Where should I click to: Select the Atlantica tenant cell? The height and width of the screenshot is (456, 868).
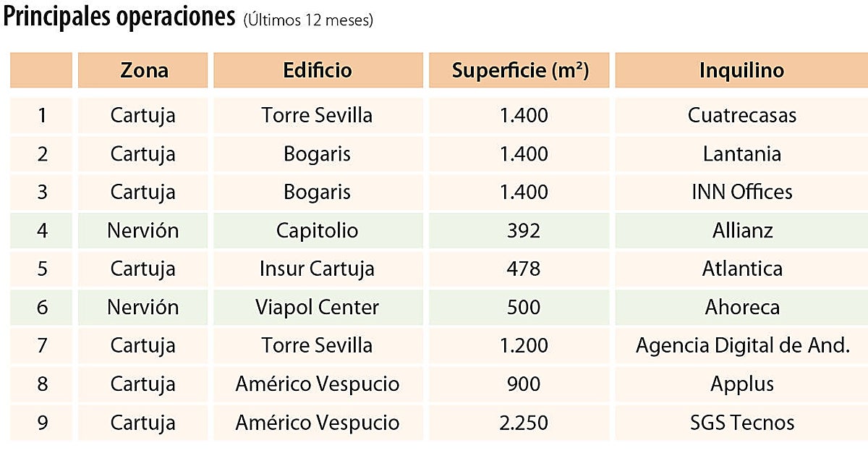click(x=741, y=269)
